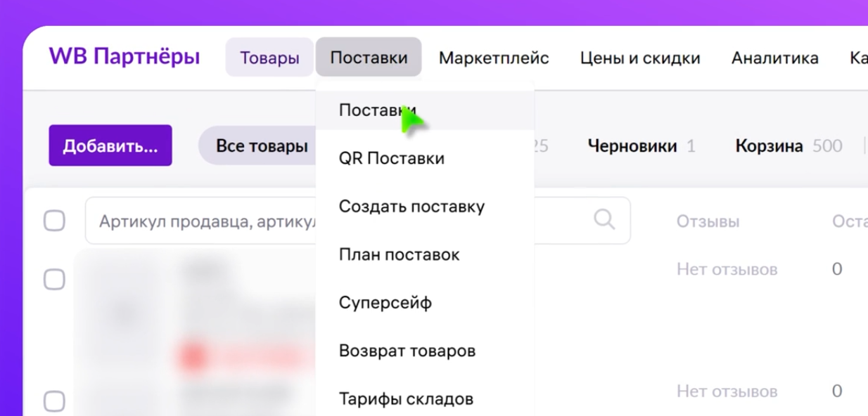The width and height of the screenshot is (868, 416).
Task: Click the Поставки tab in the top navigation bar
Action: click(x=369, y=58)
